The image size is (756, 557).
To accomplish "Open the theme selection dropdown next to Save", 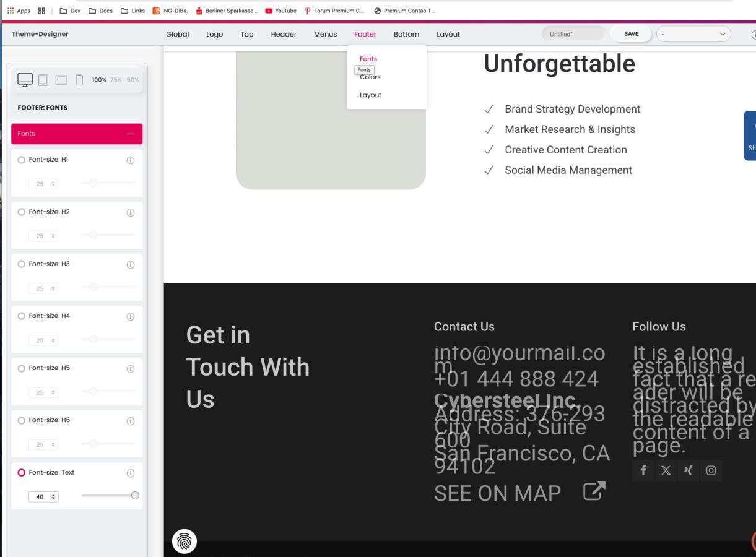I will [693, 34].
